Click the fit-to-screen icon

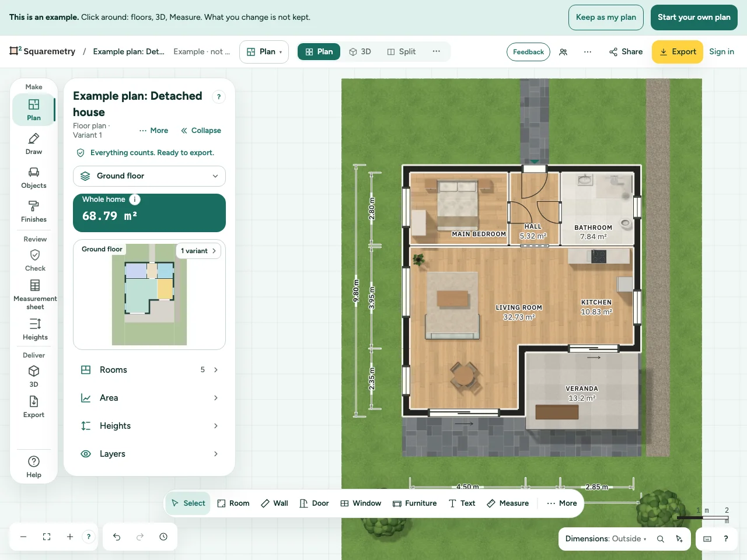[x=47, y=537]
